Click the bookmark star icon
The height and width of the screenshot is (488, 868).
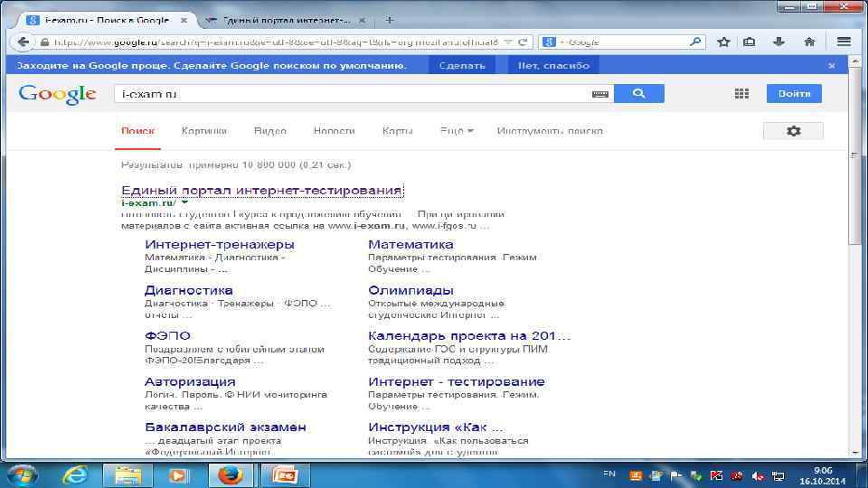point(723,42)
